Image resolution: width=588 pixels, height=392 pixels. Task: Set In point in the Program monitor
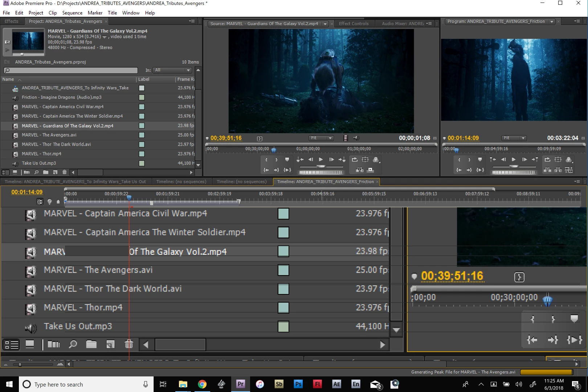[459, 160]
